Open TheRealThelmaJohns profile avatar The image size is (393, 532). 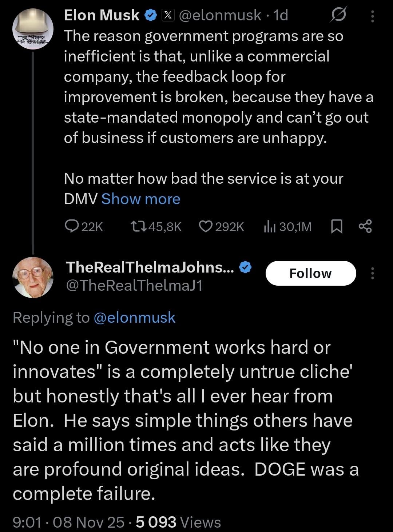click(33, 277)
